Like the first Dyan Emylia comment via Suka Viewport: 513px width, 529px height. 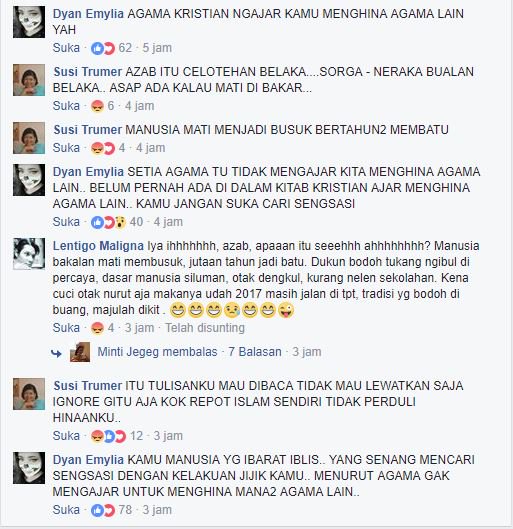pyautogui.click(x=66, y=48)
